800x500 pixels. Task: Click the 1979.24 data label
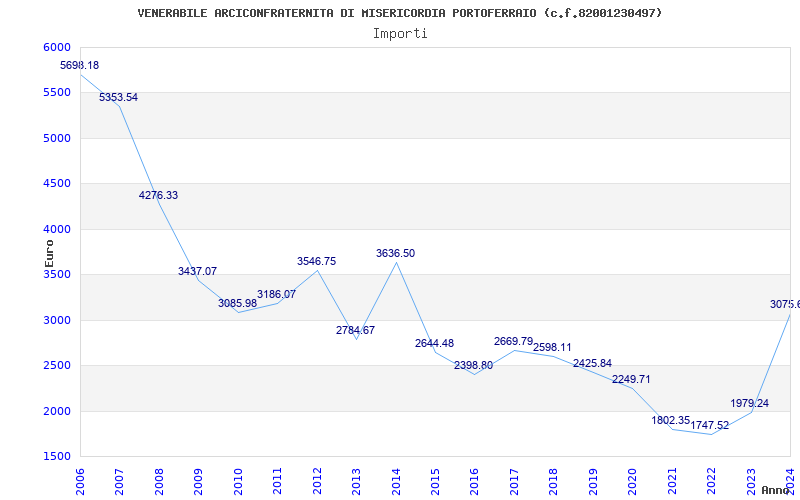(749, 403)
